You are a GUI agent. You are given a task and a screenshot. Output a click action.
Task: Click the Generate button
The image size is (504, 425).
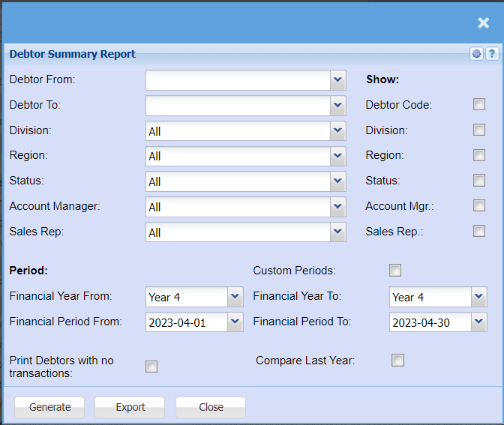(x=49, y=407)
